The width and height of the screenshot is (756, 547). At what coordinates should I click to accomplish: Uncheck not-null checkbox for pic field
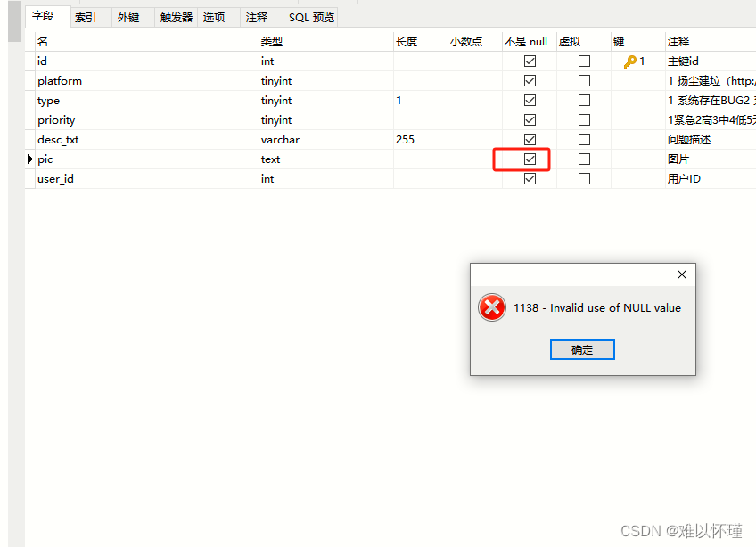[530, 159]
